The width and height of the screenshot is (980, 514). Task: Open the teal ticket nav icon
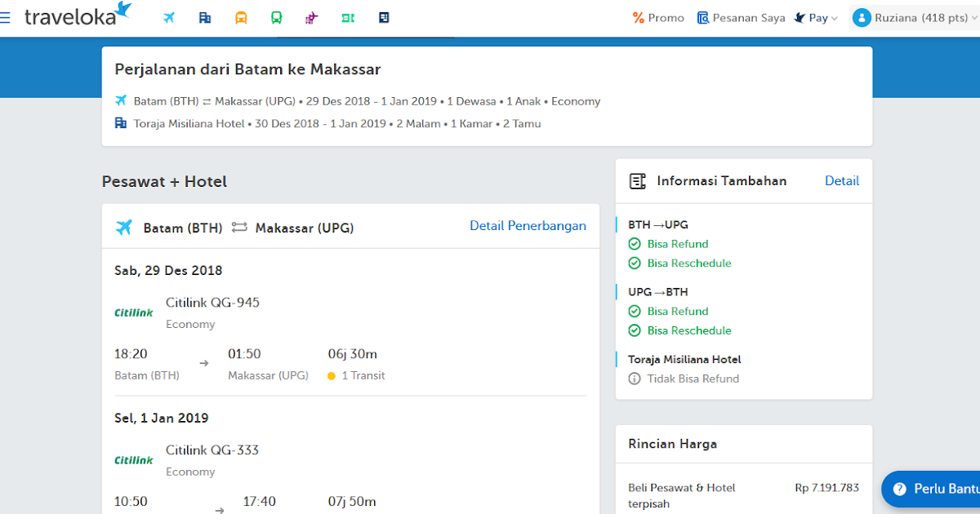tap(348, 17)
